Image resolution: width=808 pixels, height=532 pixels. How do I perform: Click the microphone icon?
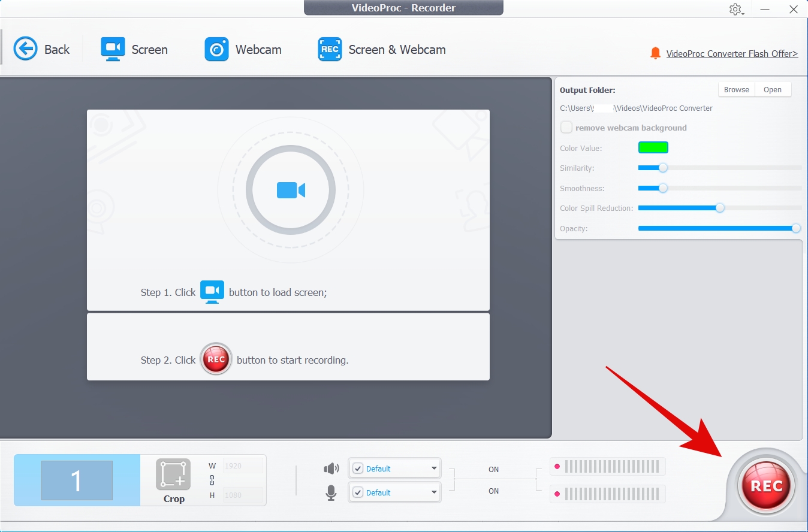pyautogui.click(x=331, y=492)
